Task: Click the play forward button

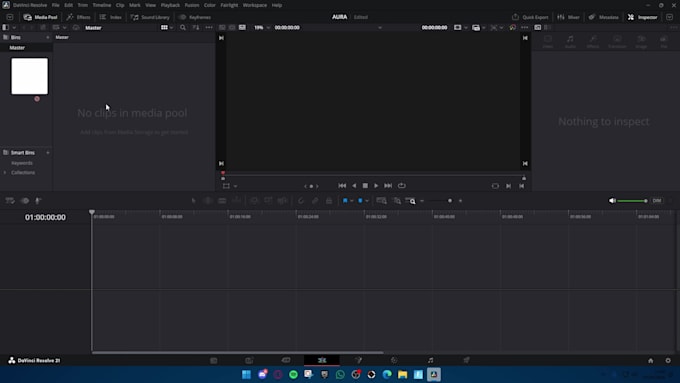Action: click(x=376, y=186)
